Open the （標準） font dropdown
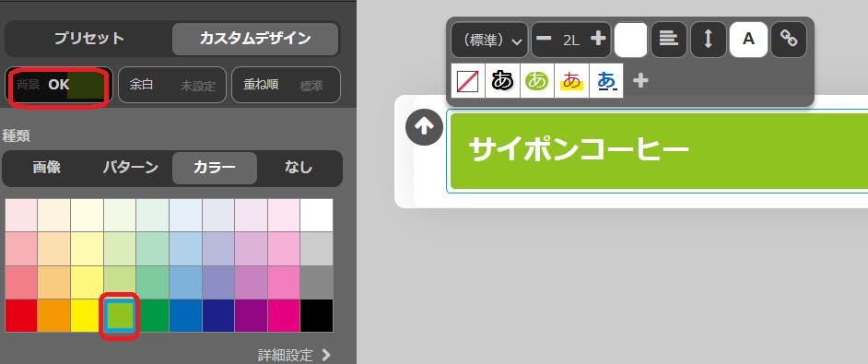Viewport: 868px width, 364px height. (489, 40)
